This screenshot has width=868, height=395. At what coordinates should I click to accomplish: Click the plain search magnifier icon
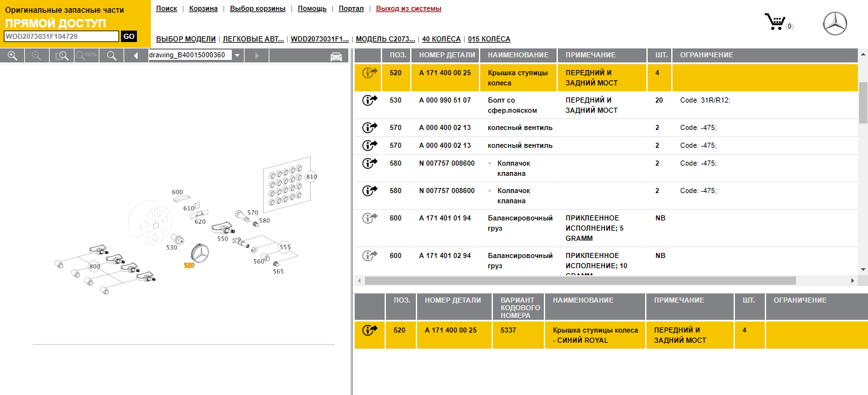111,56
